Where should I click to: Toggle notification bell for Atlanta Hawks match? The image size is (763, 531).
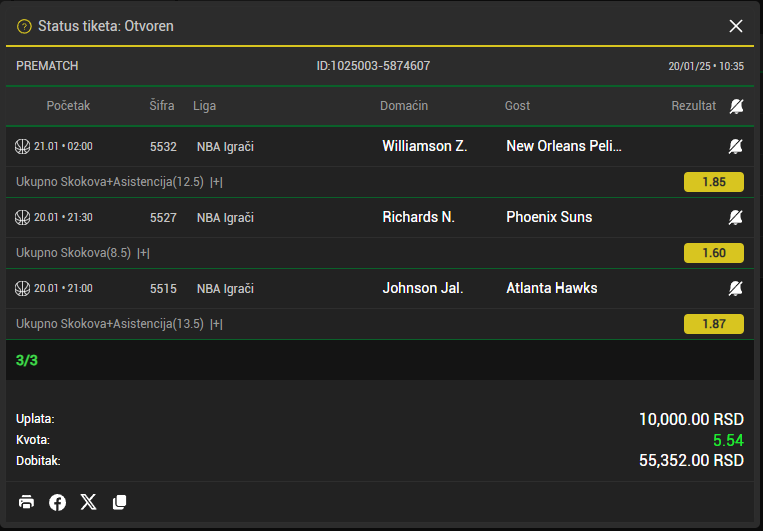click(735, 289)
